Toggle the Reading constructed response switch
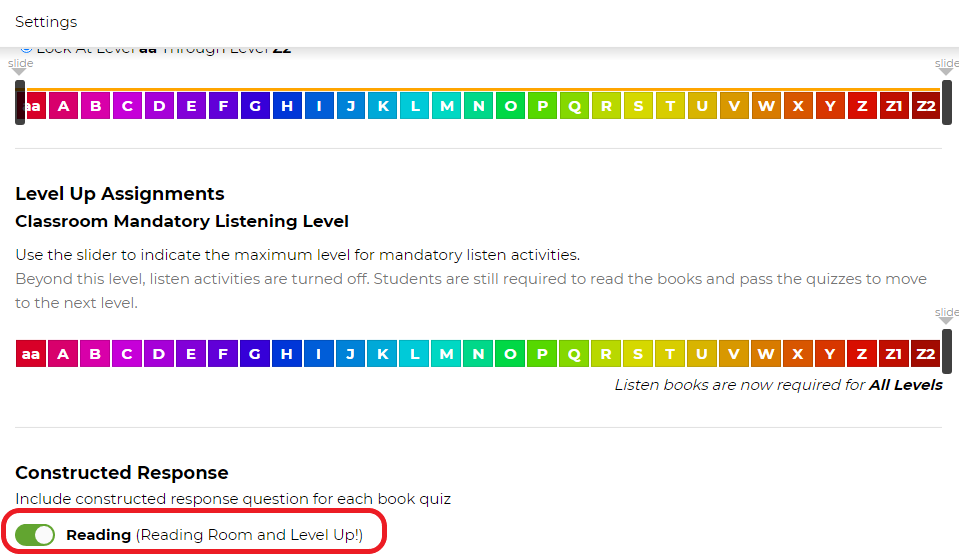959x555 pixels. point(35,535)
